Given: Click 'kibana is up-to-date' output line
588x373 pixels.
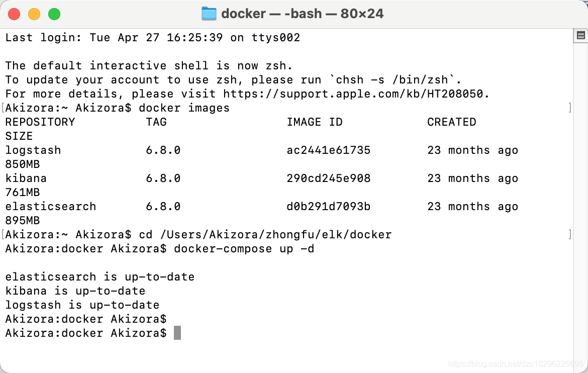Looking at the screenshot, I should 75,291.
